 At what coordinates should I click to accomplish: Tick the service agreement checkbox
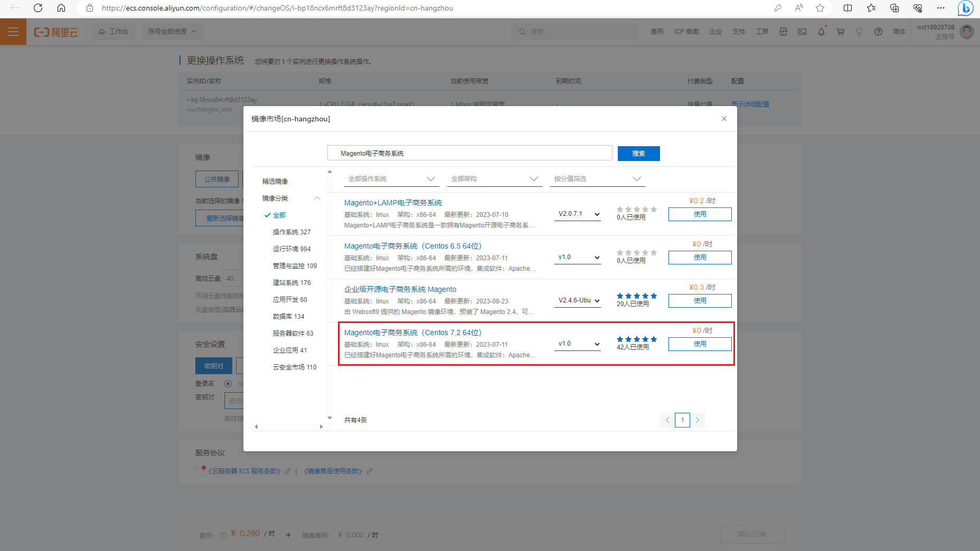click(200, 471)
